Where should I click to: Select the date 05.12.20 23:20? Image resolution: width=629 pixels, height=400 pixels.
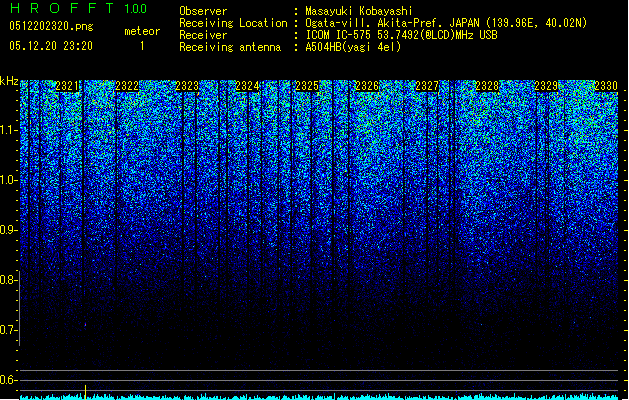[51, 46]
